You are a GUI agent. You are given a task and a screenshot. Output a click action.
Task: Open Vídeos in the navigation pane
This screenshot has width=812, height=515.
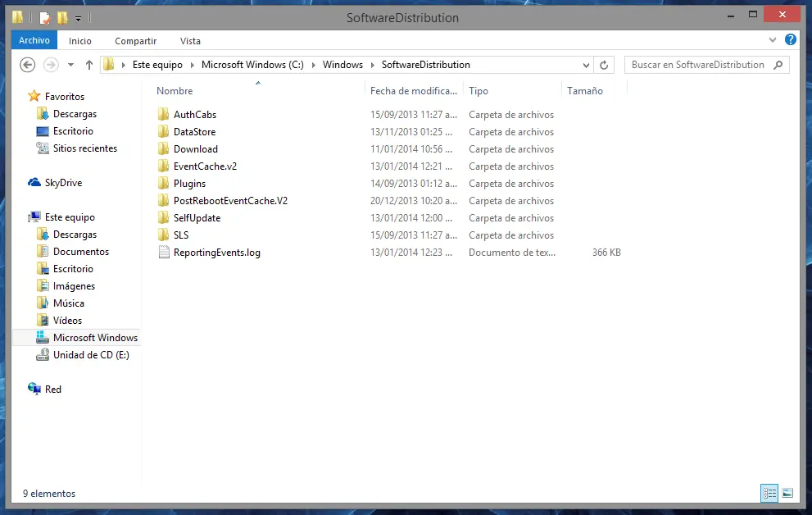pos(67,320)
